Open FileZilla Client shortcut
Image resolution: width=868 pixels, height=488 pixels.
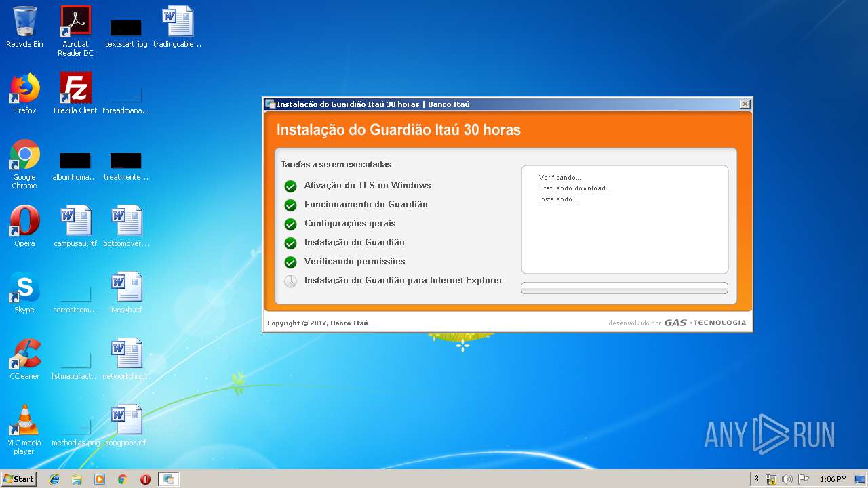tap(75, 94)
